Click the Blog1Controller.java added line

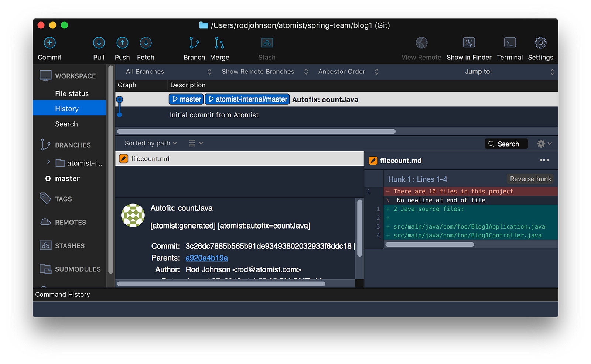[x=471, y=236]
